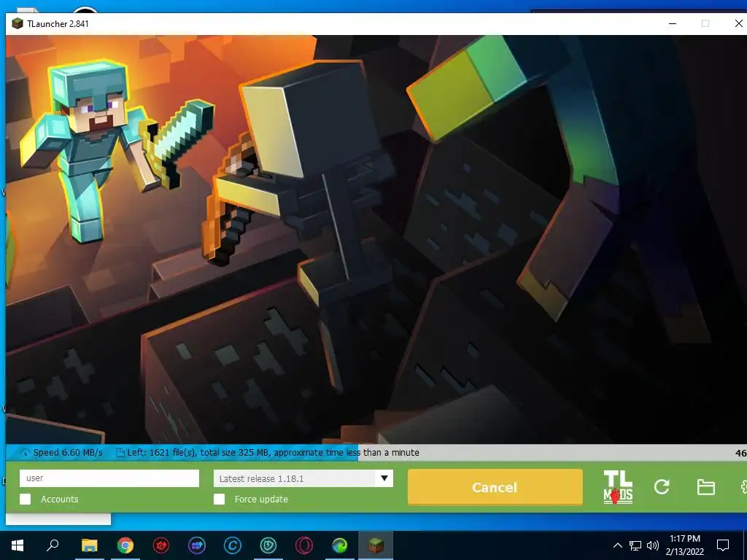Screen dimensions: 747x560
Task: Open the version dropdown arrow
Action: pos(384,478)
